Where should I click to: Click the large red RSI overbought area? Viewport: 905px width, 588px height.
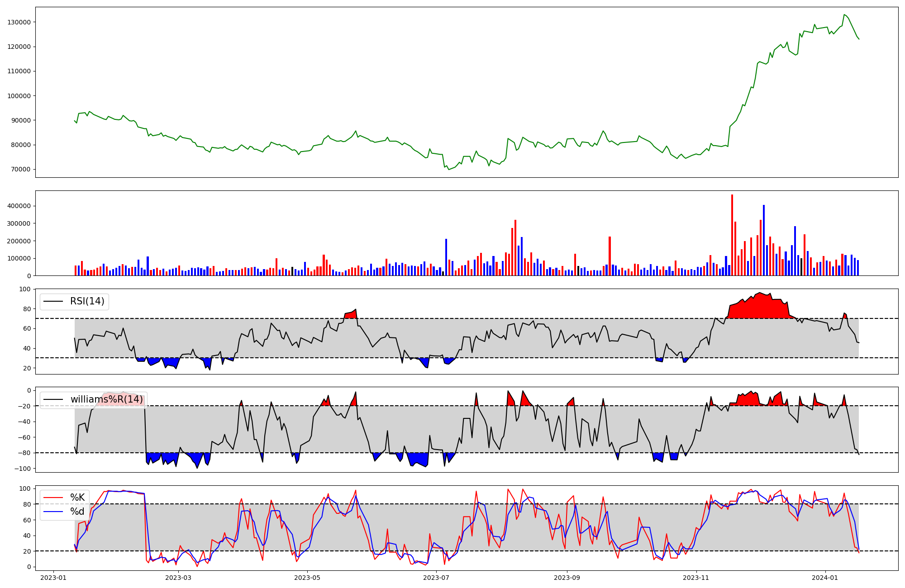(760, 307)
